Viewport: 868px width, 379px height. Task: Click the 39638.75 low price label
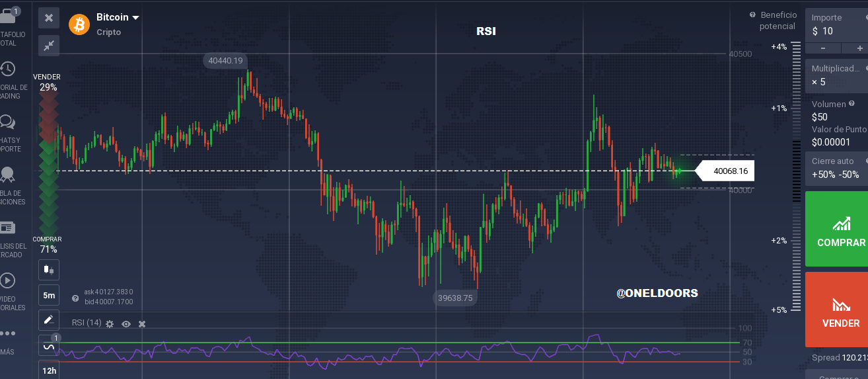click(454, 298)
